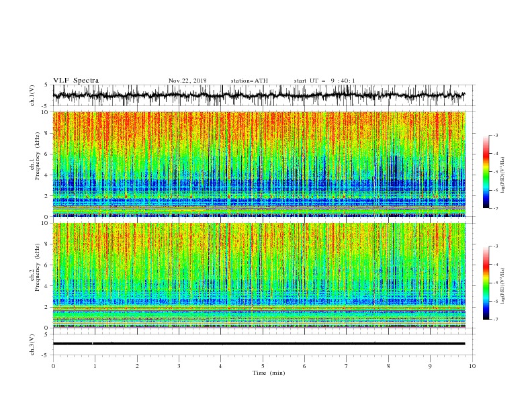This screenshot has height=411, width=532.
Task: Select the date text "Nov.22, 2018"
Action: pos(187,81)
